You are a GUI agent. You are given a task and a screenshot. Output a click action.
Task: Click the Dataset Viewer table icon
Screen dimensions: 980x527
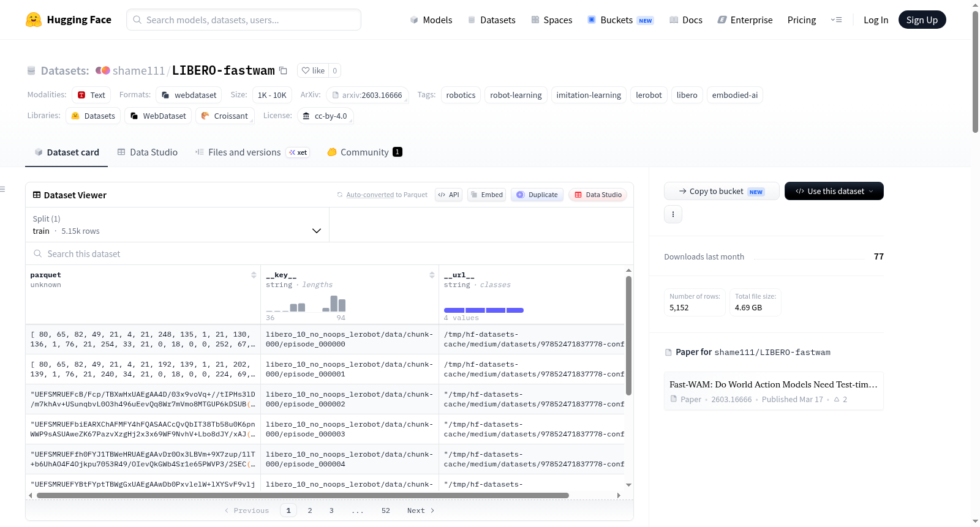37,195
